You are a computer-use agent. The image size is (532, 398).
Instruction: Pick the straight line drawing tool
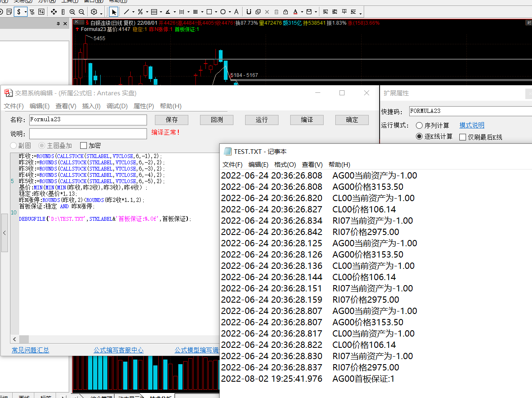tap(127, 12)
